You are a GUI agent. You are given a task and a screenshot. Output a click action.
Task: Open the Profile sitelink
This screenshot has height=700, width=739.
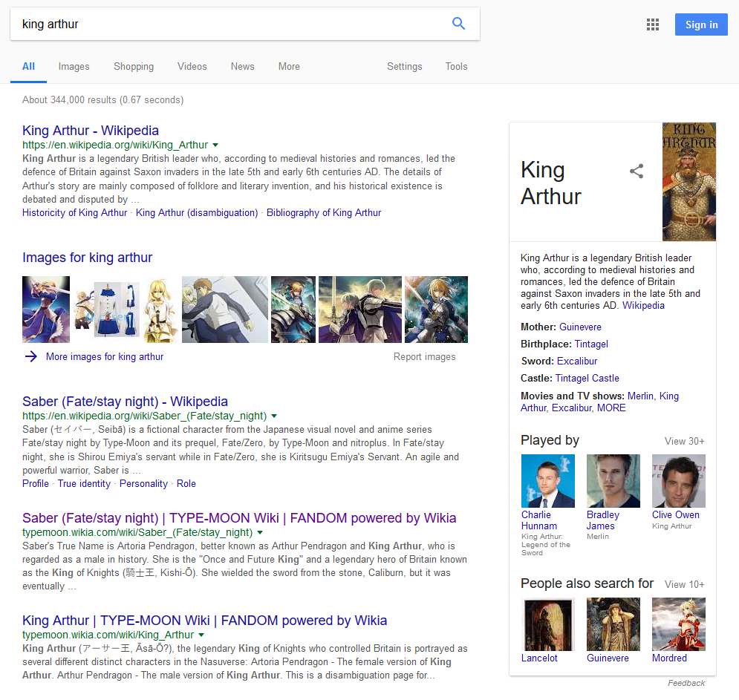point(36,484)
